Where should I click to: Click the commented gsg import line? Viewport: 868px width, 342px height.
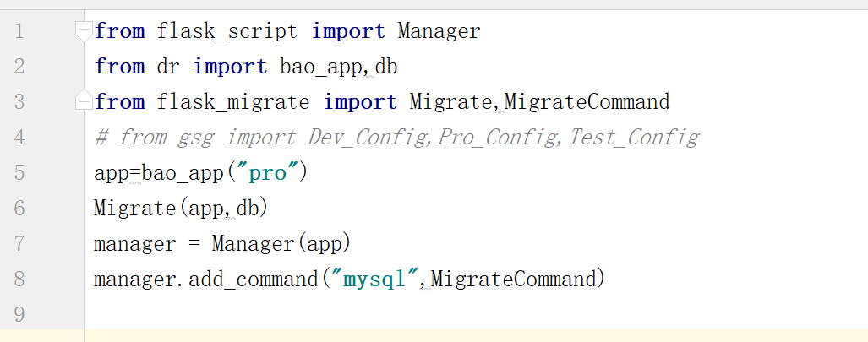396,138
